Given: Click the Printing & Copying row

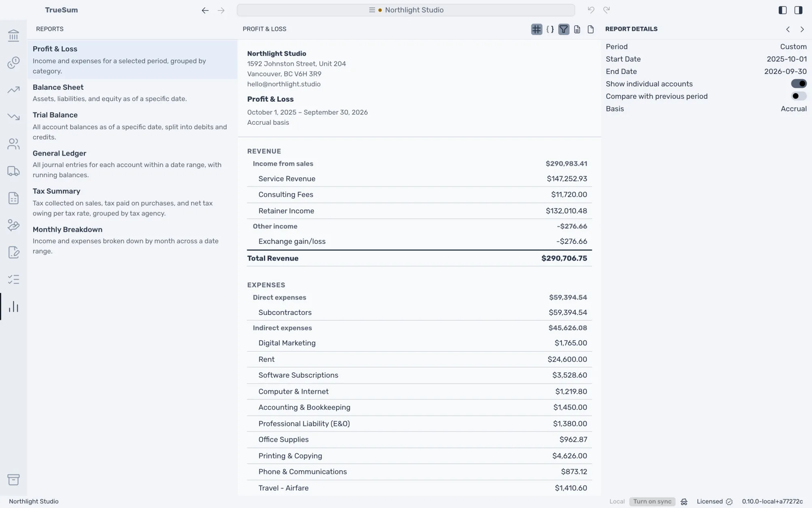Looking at the screenshot, I should point(419,456).
